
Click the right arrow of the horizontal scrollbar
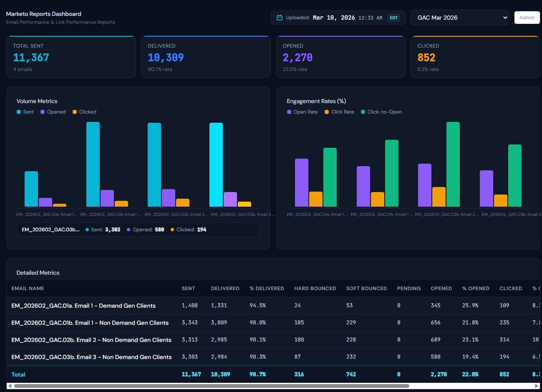point(537,386)
